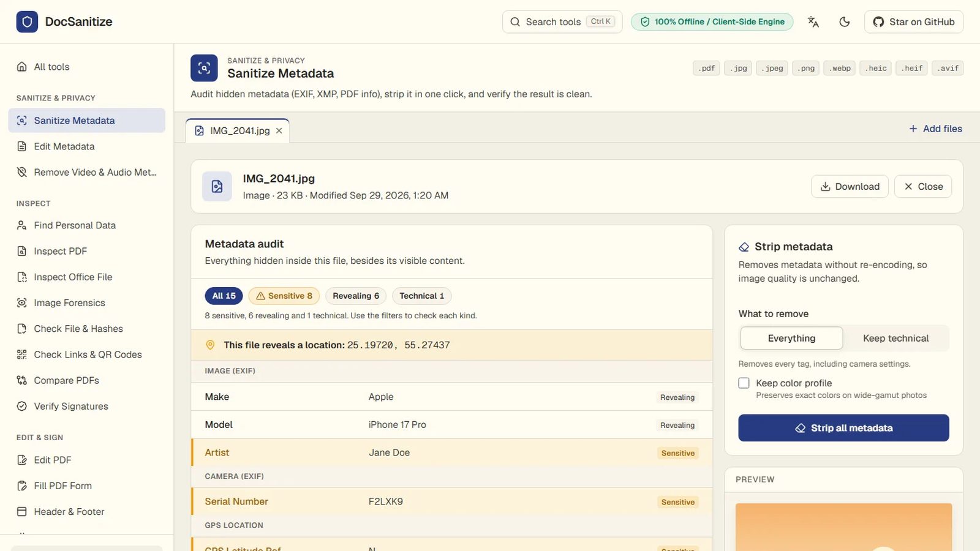This screenshot has width=980, height=551.
Task: Click the location pin warning icon
Action: (x=210, y=345)
